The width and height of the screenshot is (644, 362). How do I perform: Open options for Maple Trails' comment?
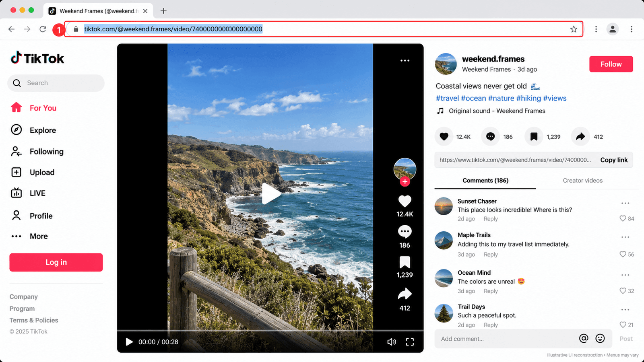point(625,237)
